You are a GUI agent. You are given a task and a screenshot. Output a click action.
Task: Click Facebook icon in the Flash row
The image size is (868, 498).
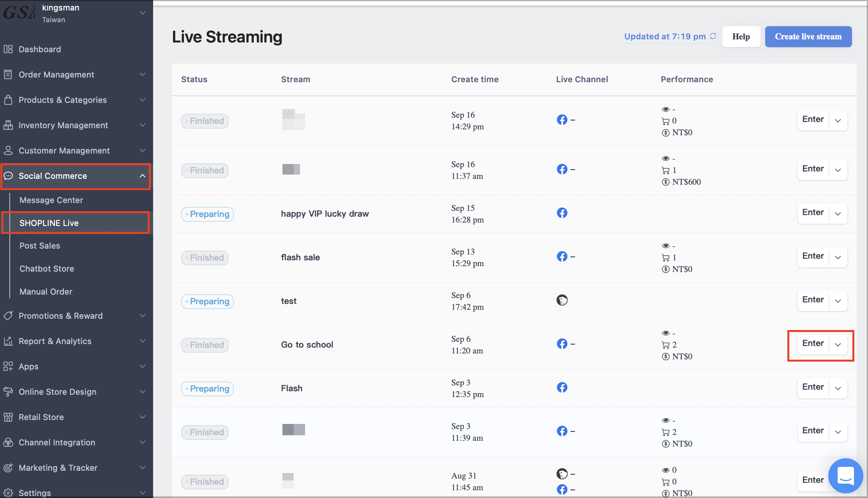tap(562, 387)
